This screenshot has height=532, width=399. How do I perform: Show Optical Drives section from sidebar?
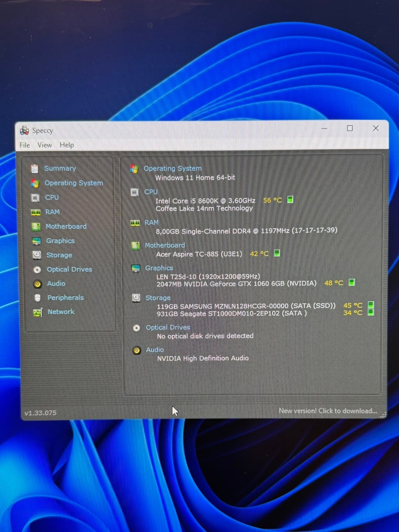(x=69, y=269)
